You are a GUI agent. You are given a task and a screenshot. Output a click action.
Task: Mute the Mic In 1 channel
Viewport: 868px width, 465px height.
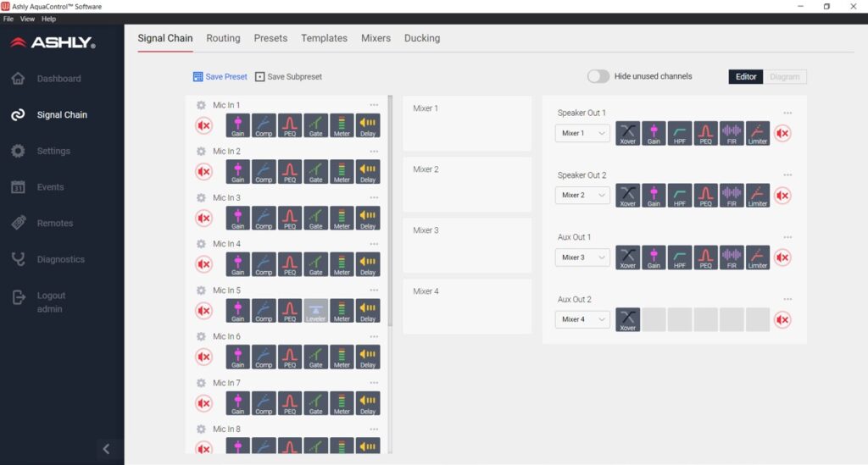[x=204, y=125]
